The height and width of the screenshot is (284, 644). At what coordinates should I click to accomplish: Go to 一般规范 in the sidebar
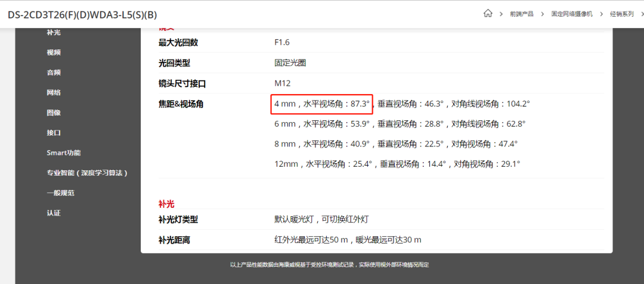click(x=60, y=193)
